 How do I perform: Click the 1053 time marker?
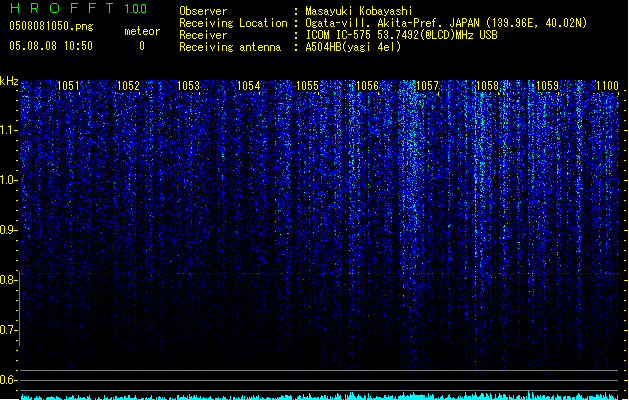click(x=188, y=86)
